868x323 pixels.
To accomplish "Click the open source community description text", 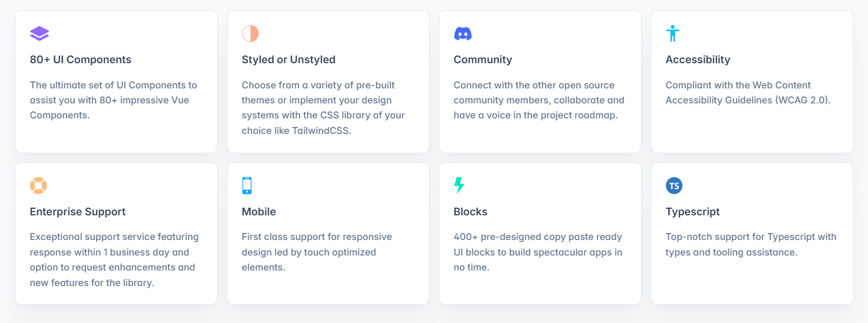I will (539, 100).
